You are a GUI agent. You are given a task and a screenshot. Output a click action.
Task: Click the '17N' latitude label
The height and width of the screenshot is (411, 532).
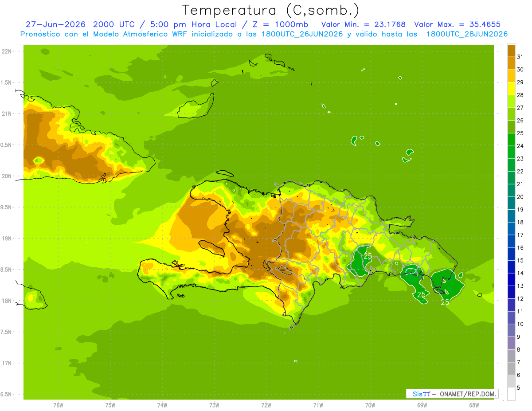click(x=8, y=364)
